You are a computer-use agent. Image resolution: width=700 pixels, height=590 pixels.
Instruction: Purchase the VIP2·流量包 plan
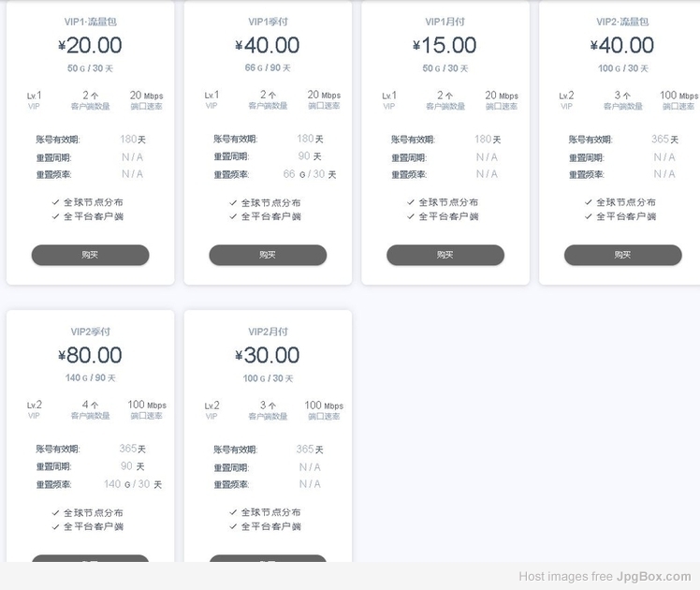point(622,255)
